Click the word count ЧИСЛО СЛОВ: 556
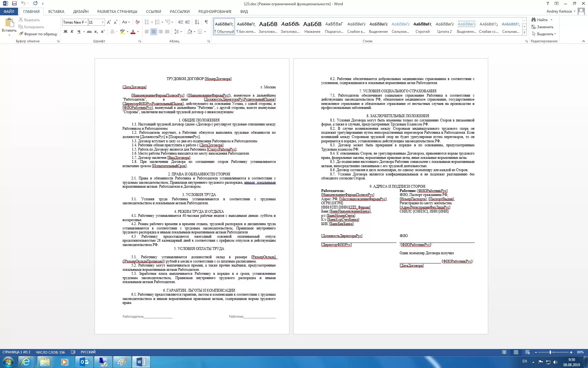The width and height of the screenshot is (588, 368). point(50,352)
